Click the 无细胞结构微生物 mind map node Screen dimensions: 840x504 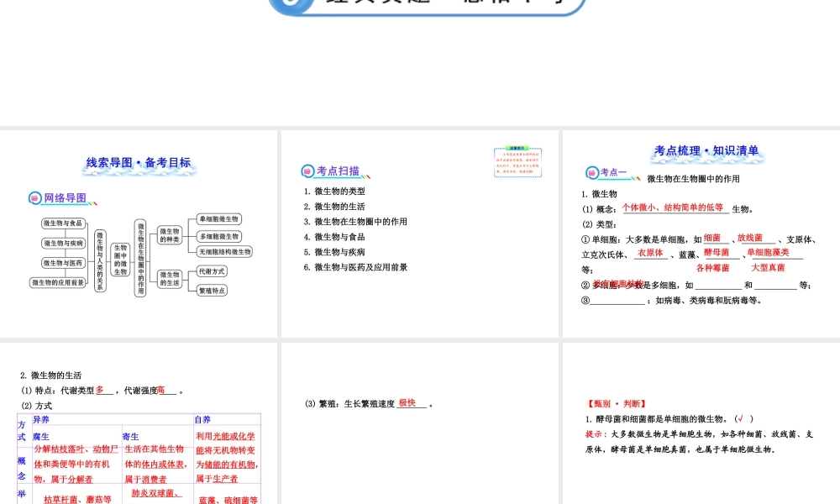[x=224, y=252]
